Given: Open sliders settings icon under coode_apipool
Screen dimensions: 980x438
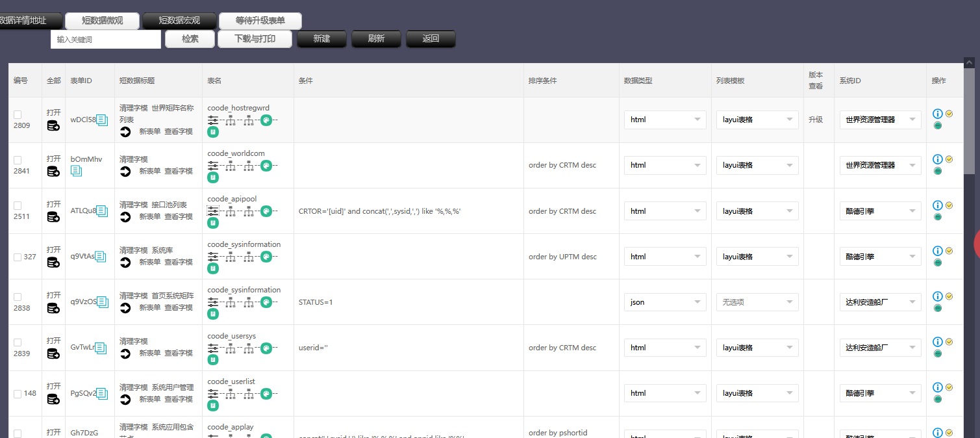Looking at the screenshot, I should pos(213,211).
